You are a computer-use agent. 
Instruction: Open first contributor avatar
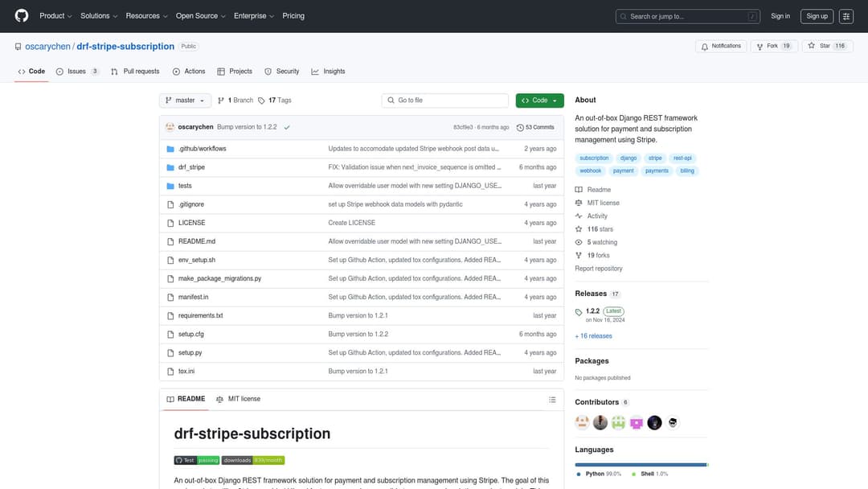[583, 422]
